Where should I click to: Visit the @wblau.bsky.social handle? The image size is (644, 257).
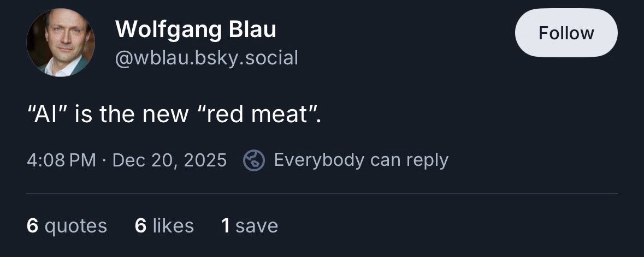click(x=206, y=57)
